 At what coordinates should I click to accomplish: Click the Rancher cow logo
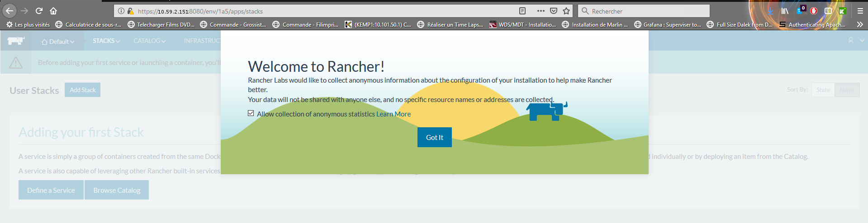coord(15,41)
